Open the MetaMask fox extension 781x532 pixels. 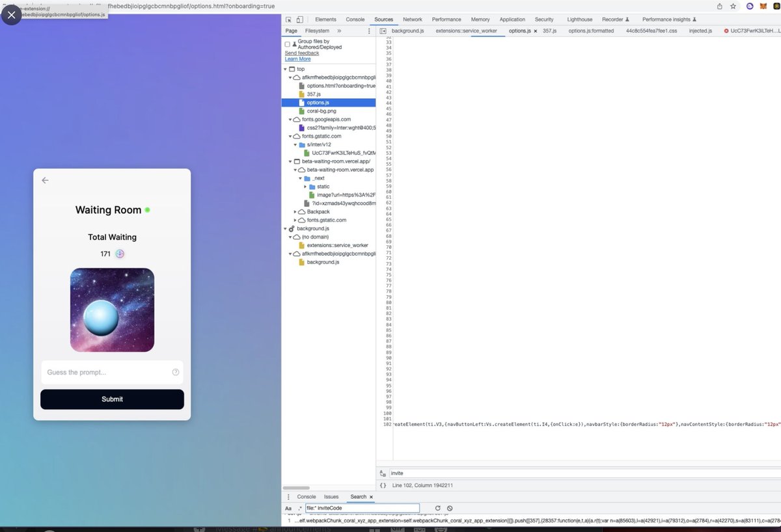763,6
